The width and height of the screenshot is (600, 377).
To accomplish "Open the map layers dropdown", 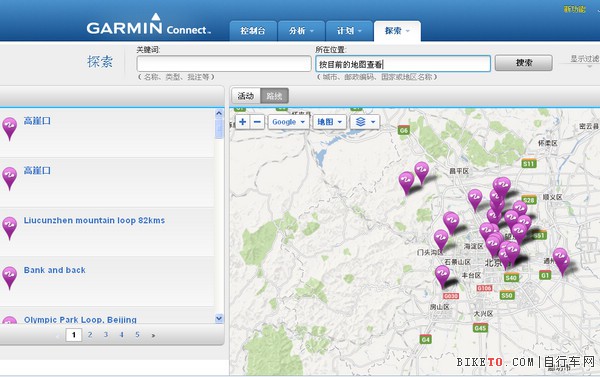I will click(365, 122).
